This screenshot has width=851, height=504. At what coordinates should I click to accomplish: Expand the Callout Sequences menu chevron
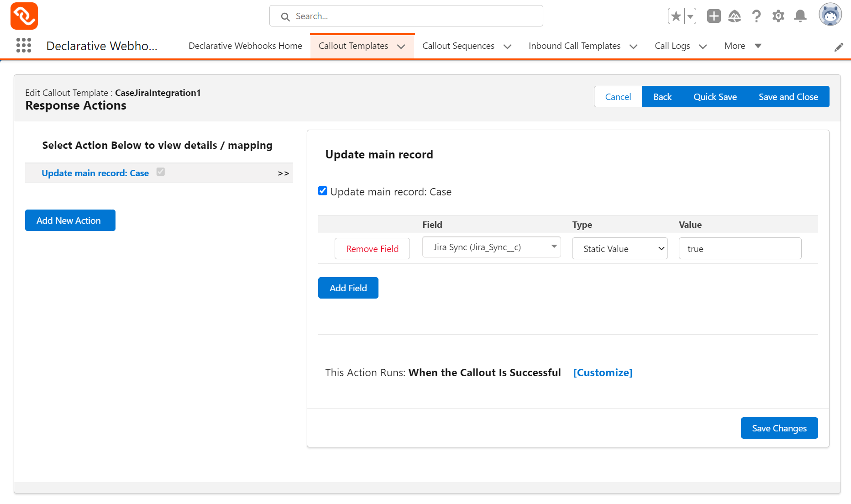pos(507,46)
